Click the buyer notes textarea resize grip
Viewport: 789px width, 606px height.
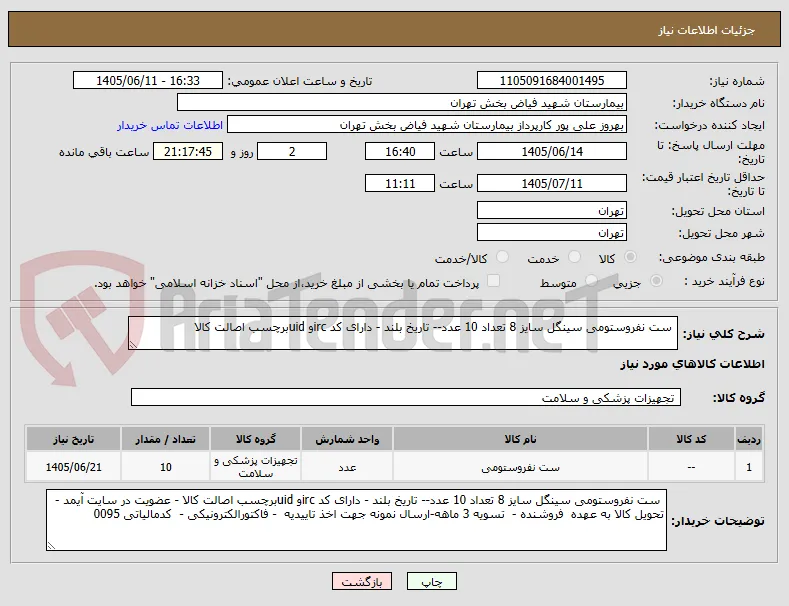coord(51,546)
